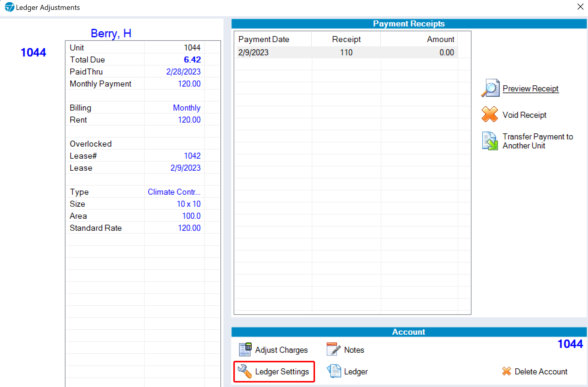
Task: Open account Notes
Action: pos(354,350)
